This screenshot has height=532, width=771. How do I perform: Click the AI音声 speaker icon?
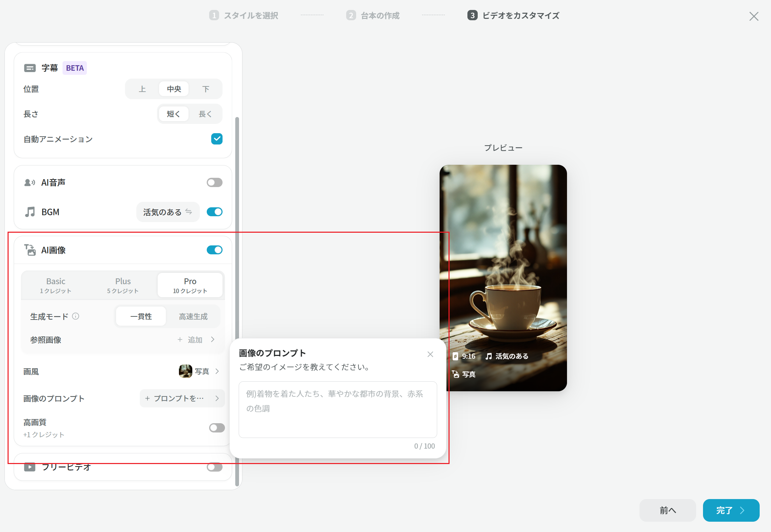pos(30,183)
